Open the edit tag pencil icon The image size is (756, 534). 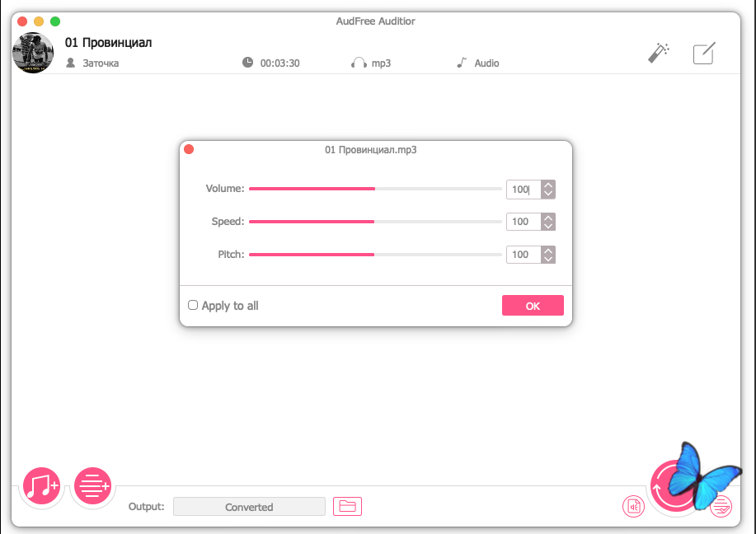point(703,54)
